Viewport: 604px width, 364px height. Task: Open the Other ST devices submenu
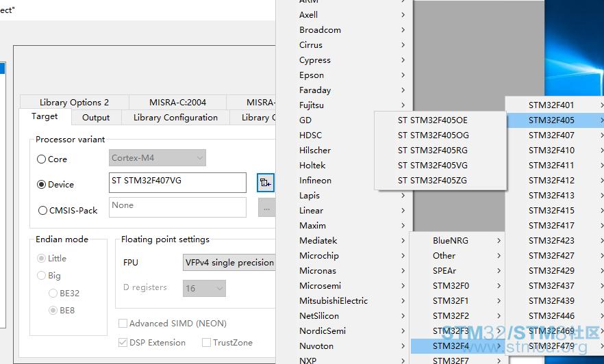click(x=457, y=255)
